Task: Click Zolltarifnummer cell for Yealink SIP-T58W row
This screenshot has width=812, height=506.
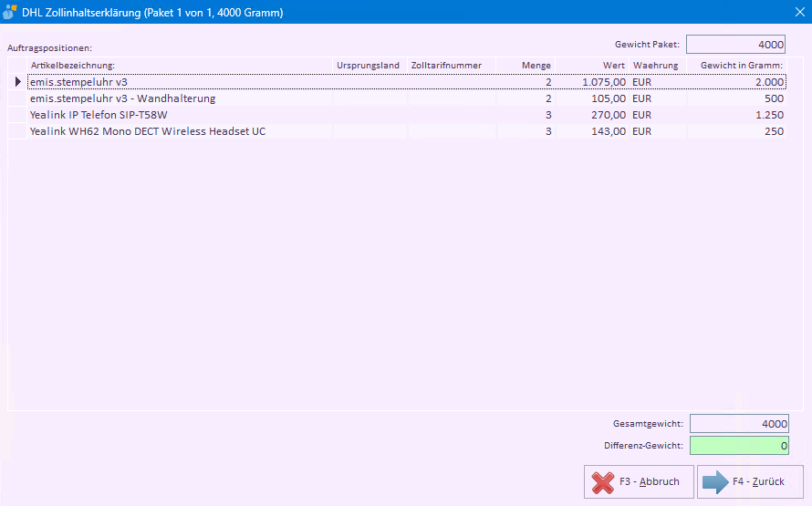Action: coord(452,115)
